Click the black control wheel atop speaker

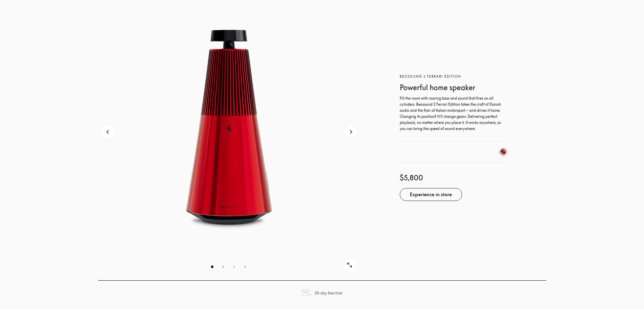pyautogui.click(x=229, y=36)
